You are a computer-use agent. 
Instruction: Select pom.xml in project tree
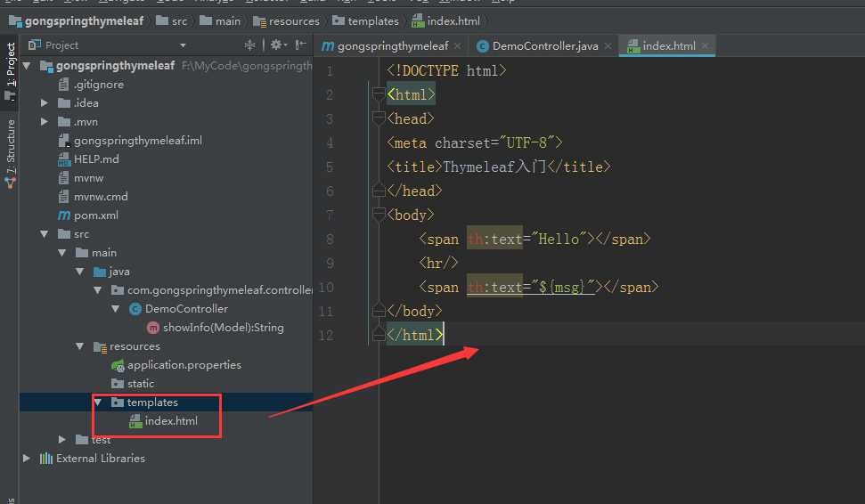point(88,215)
